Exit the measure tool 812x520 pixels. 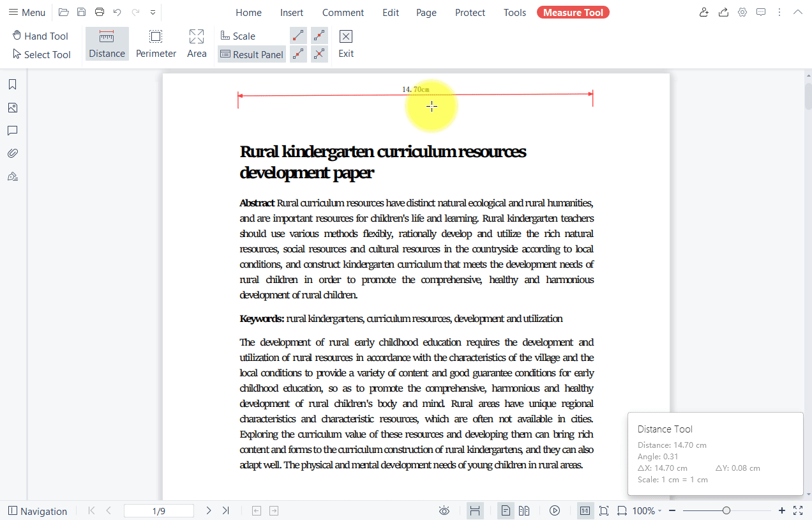(345, 43)
